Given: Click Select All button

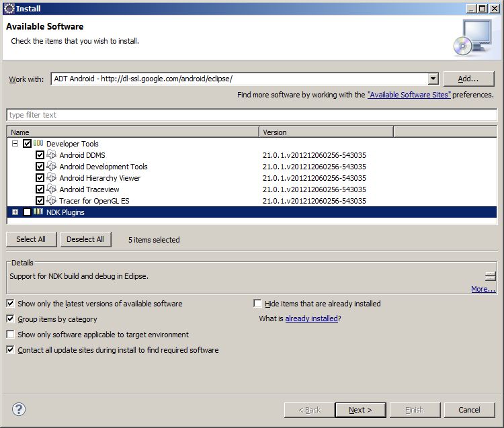Looking at the screenshot, I should tap(31, 239).
